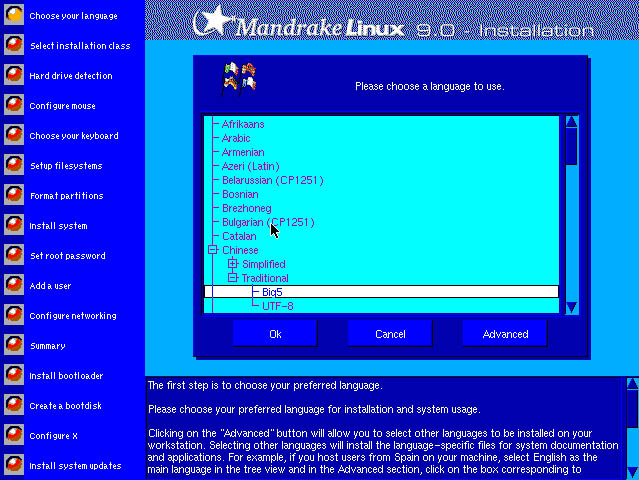Click the status icon next to Set root password
Viewport: 639px width, 480px height.
(14, 256)
